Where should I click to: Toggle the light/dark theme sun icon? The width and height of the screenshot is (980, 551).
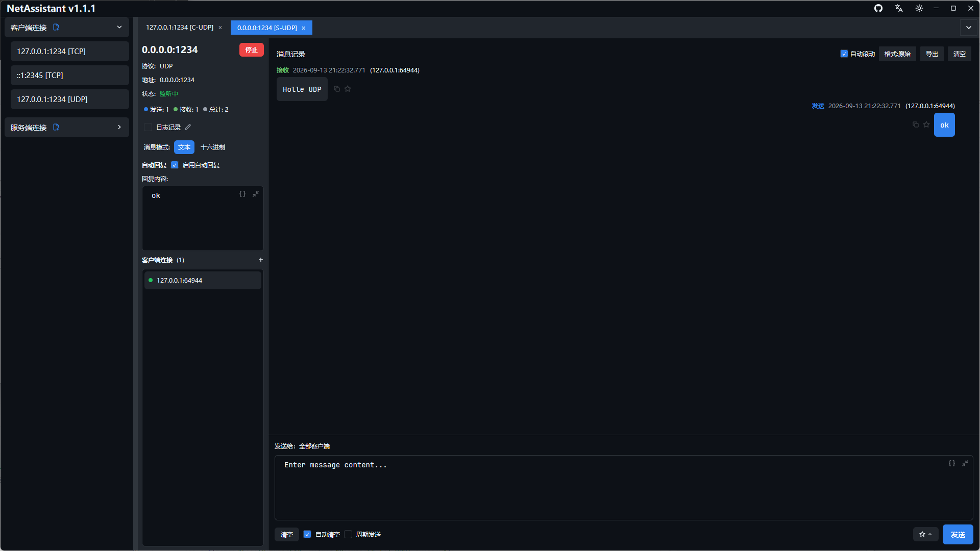click(x=919, y=8)
